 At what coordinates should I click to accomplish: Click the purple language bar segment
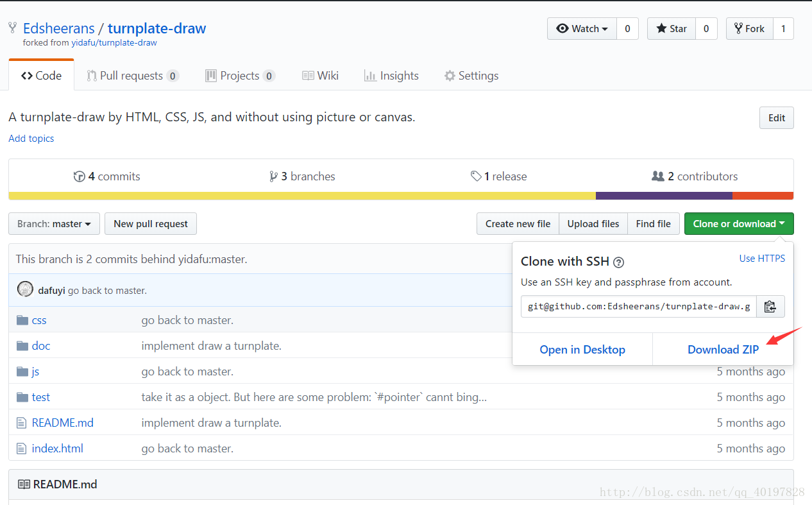pyautogui.click(x=664, y=196)
